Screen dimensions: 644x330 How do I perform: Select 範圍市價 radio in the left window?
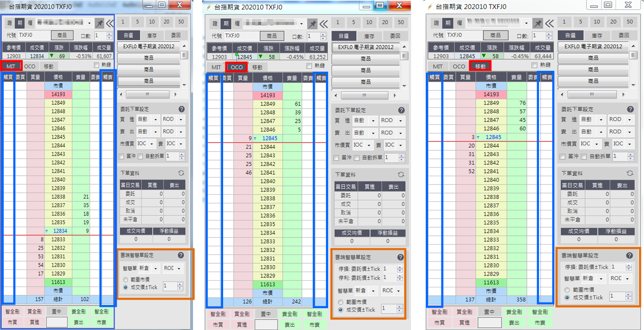(126, 279)
